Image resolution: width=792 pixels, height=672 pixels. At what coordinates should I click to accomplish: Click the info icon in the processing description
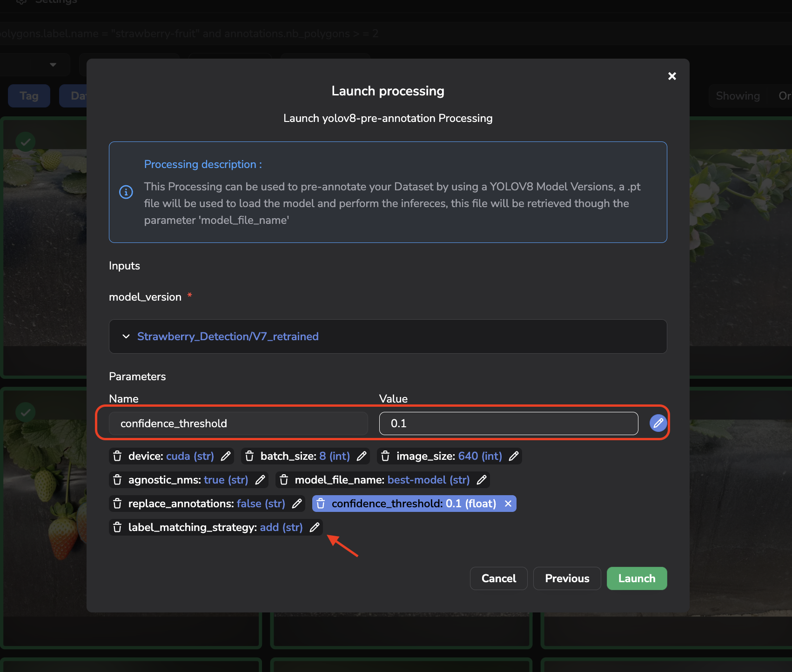(x=126, y=192)
